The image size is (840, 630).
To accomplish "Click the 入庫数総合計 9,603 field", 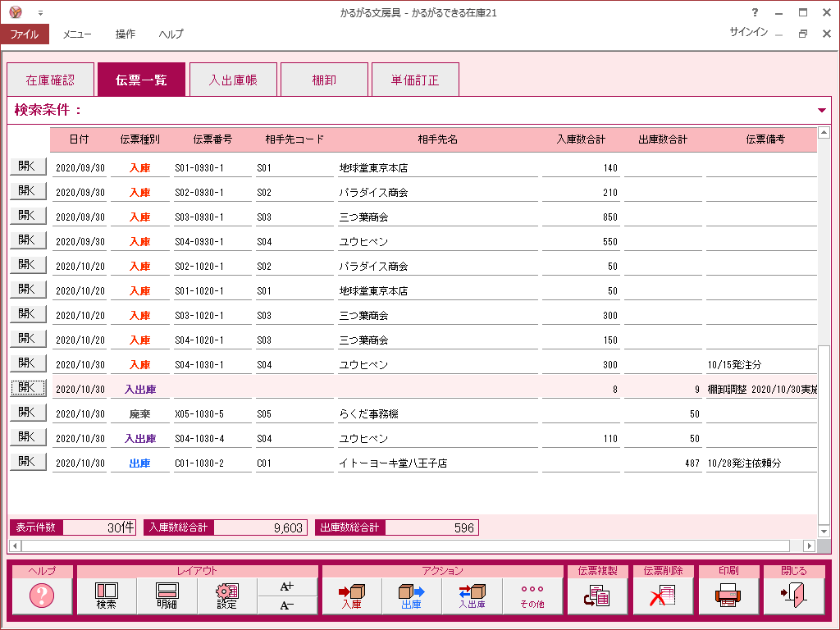I will [x=260, y=527].
